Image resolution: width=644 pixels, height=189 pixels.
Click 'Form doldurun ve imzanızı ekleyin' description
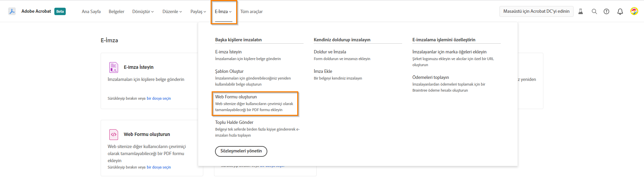[x=342, y=59]
